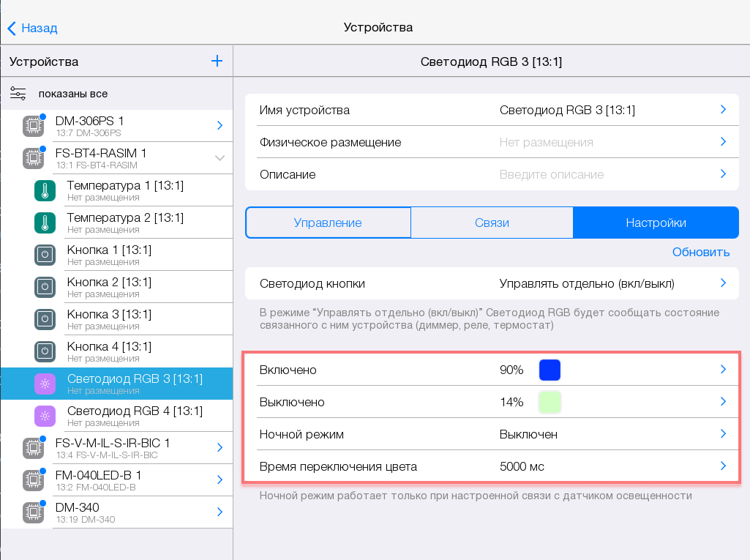Open the device filter settings icon
Viewport: 750px width, 560px height.
[18, 94]
